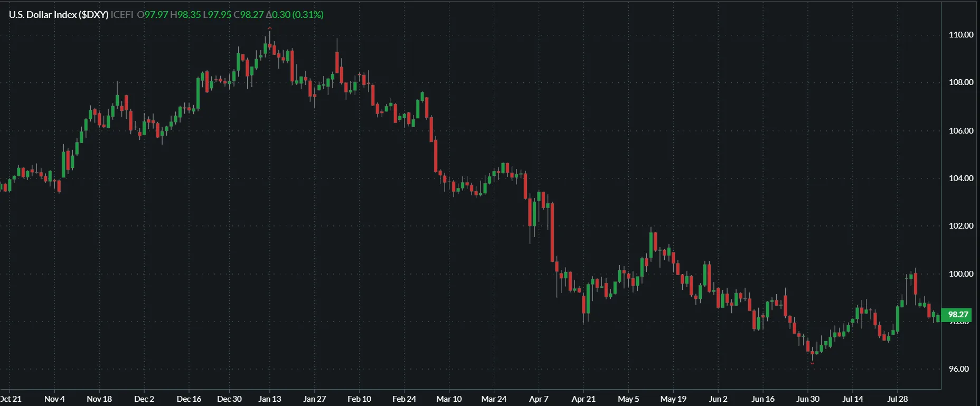
Task: Select the Jun 30 date on the time axis
Action: pos(808,399)
